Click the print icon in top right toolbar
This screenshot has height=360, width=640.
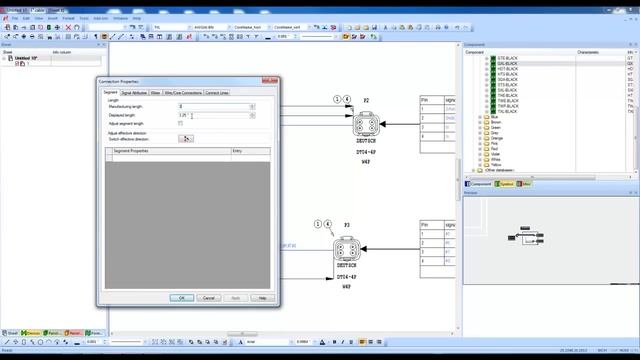point(438,27)
